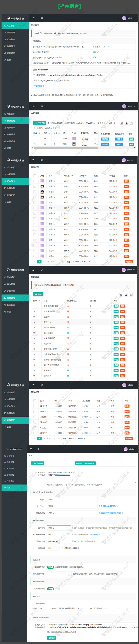Click avatar image of 访客23 row

pyautogui.click(x=42, y=187)
